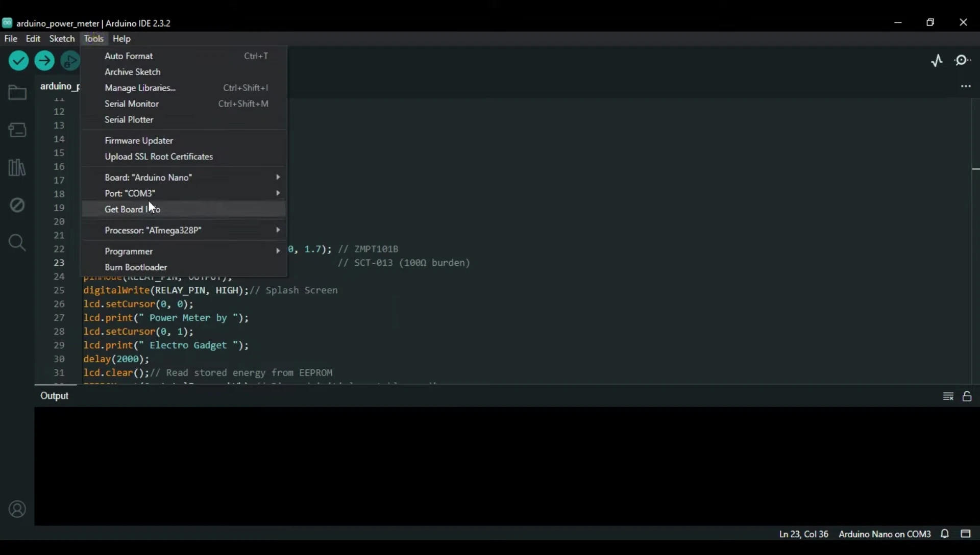980x555 pixels.
Task: Open the Help menu
Action: tap(121, 39)
